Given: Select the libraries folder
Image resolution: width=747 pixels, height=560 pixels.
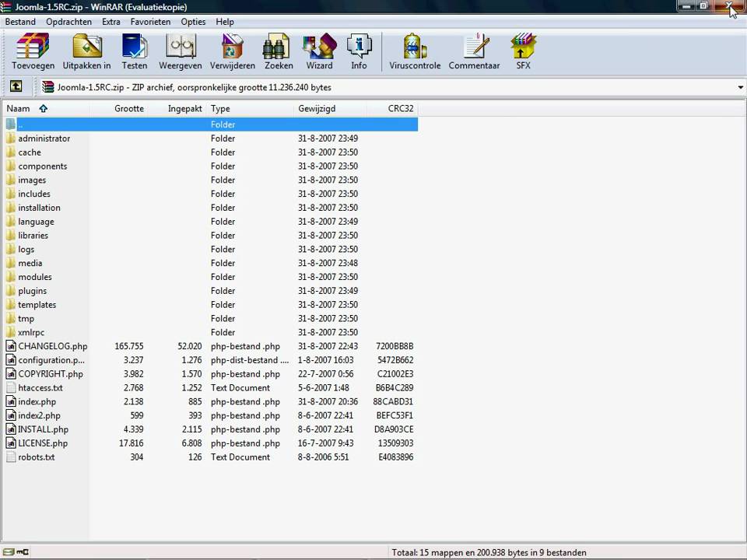Looking at the screenshot, I should [33, 235].
